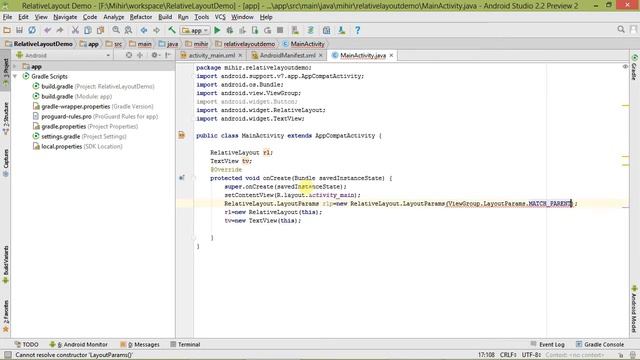Open build.gradle (Project: RelativeLayoutDemo)
The image size is (640, 360).
(x=93, y=87)
